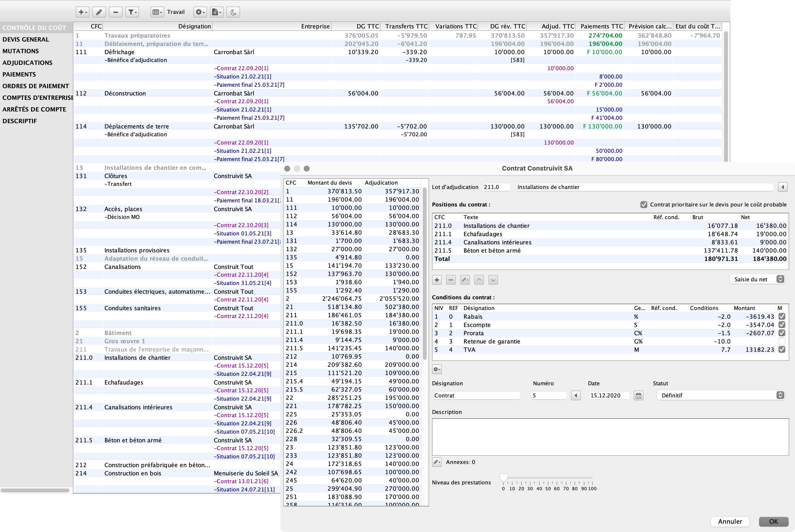Image resolution: width=795 pixels, height=532 pixels.
Task: Open the gear settings toolbar menu
Action: 200,12
